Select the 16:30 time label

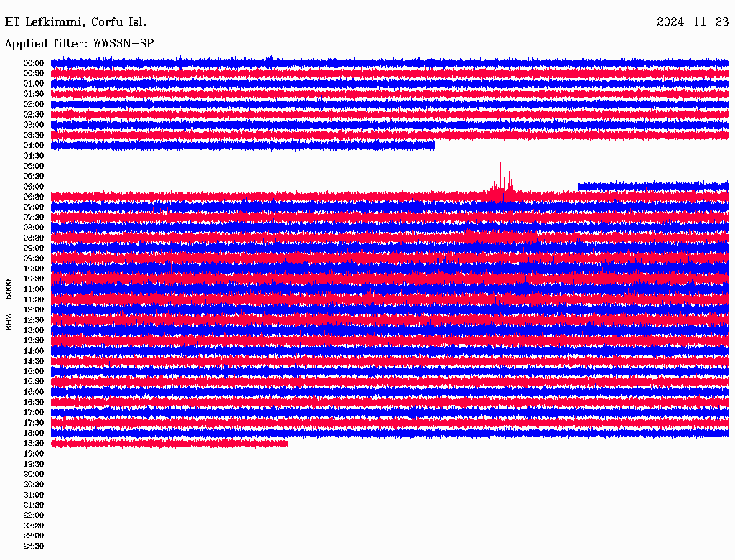click(34, 403)
